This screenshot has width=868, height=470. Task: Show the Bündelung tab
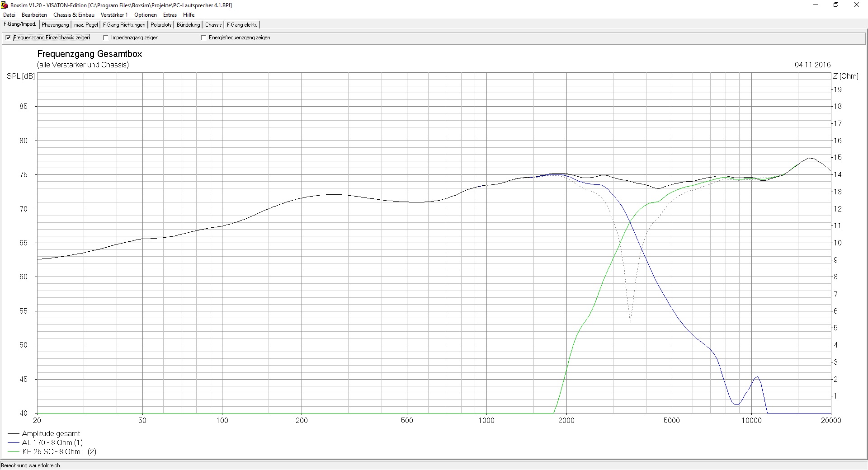(188, 25)
